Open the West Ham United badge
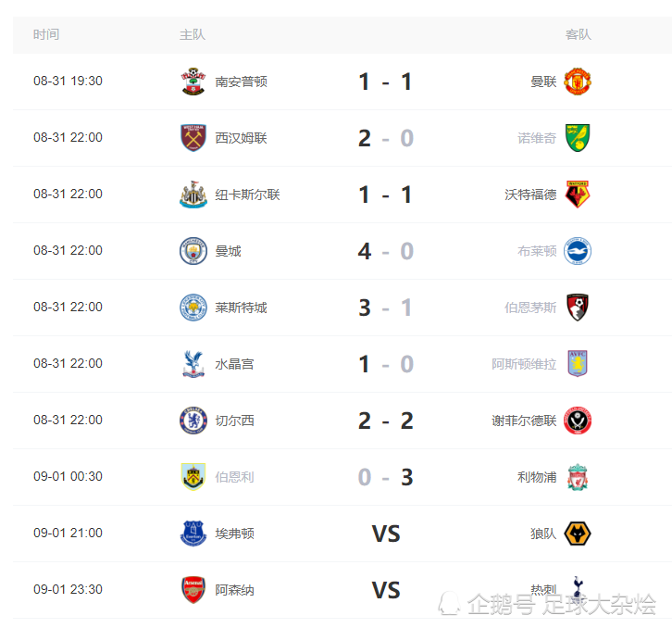The image size is (672, 628). click(193, 138)
